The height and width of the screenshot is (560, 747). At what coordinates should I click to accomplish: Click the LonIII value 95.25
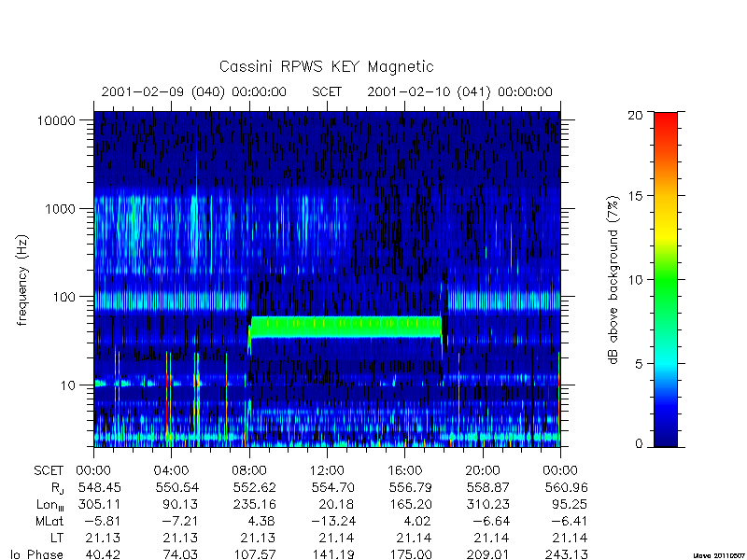(x=570, y=504)
